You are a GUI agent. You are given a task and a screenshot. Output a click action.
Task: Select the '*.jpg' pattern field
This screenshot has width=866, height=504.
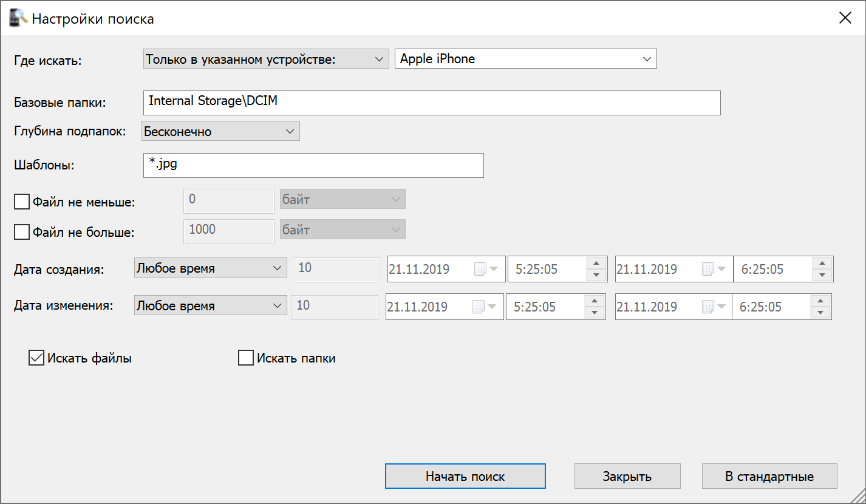[x=313, y=165]
